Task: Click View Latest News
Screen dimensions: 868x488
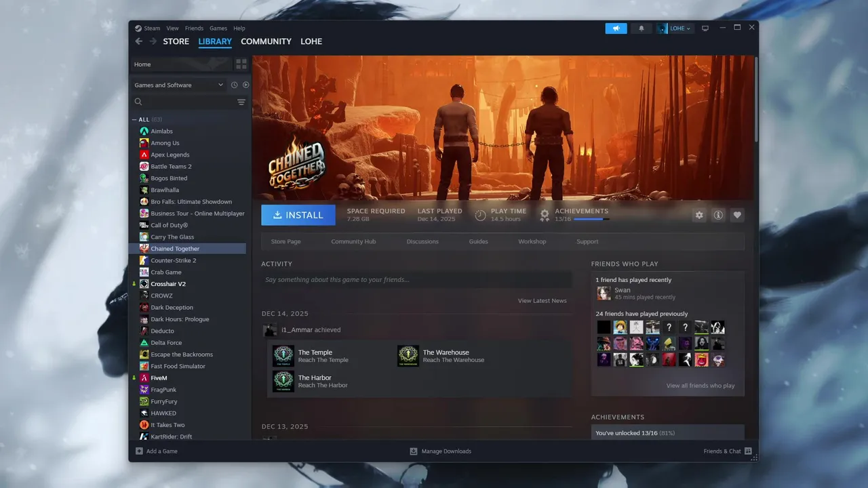Action: pyautogui.click(x=542, y=301)
